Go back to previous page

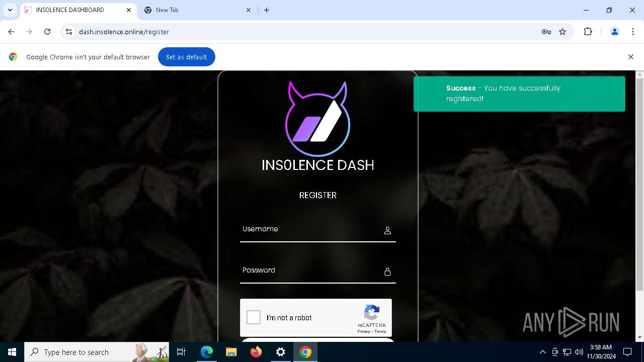(x=11, y=32)
